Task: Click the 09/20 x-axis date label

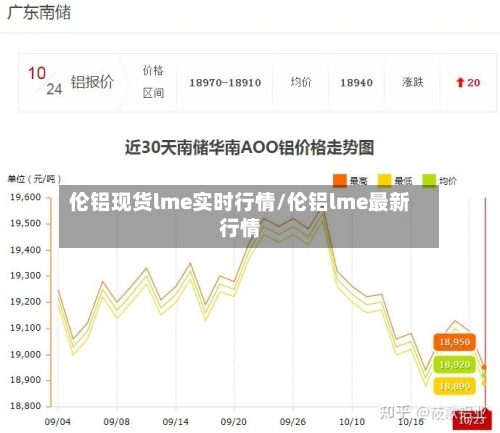Action: pos(234,422)
